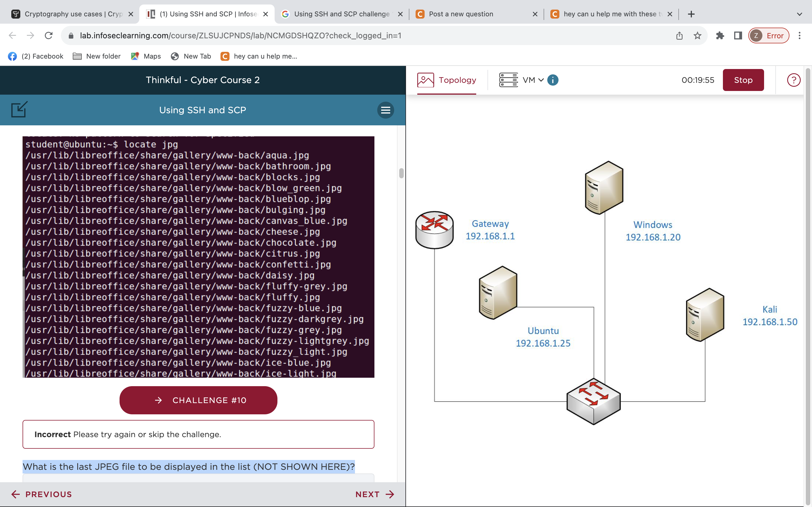Open Challenge #10
Screen dimensions: 812x507
pos(198,400)
